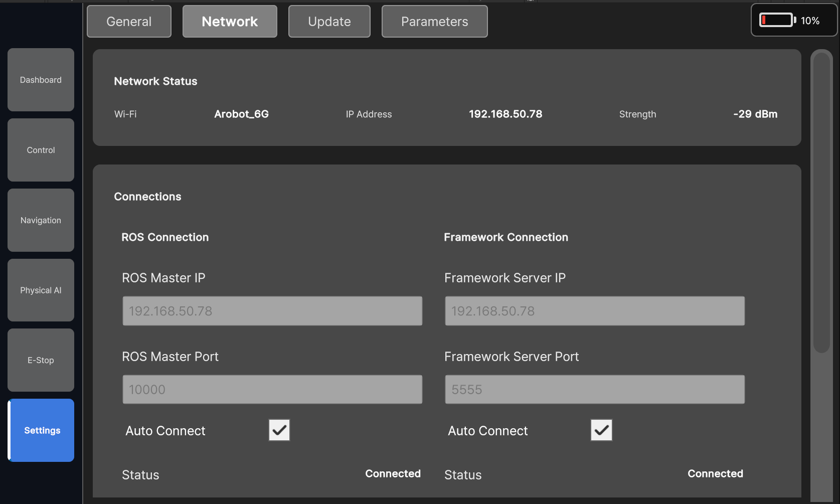Image resolution: width=840 pixels, height=504 pixels.
Task: Select Control in the sidebar
Action: (41, 149)
